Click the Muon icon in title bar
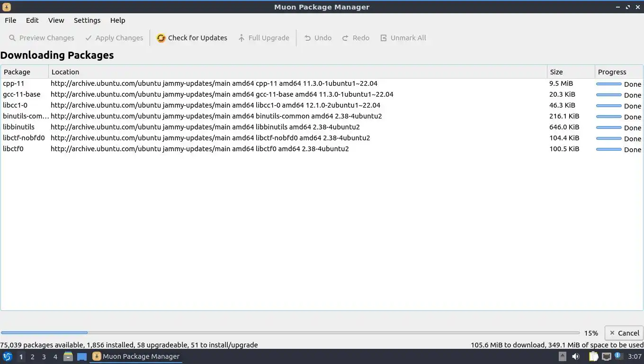 point(6,7)
